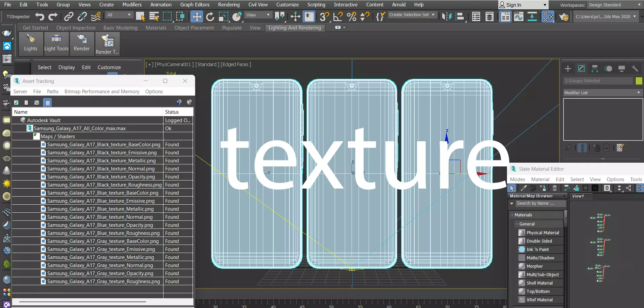Click the Render ribbon button
The width and height of the screenshot is (644, 308).
tap(82, 44)
